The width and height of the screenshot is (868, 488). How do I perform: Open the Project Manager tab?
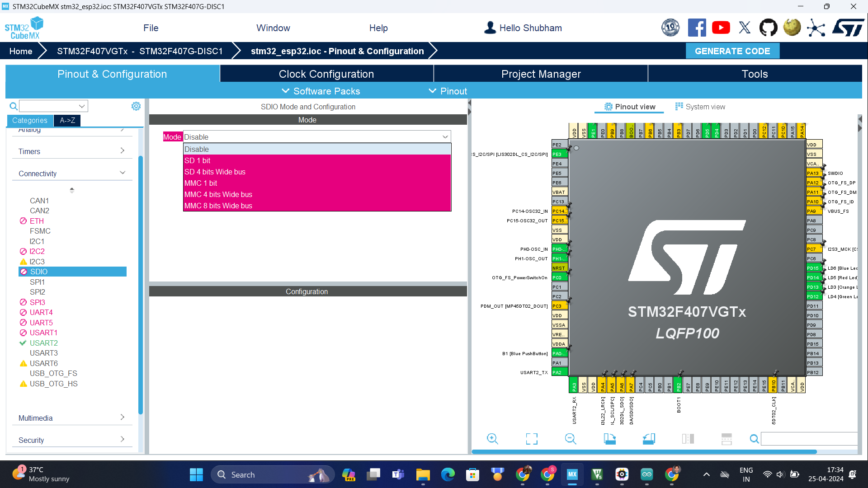tap(541, 74)
